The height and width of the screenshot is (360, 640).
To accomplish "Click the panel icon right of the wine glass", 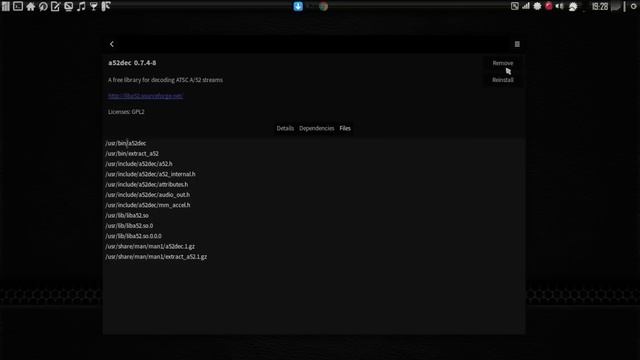I will [x=106, y=6].
